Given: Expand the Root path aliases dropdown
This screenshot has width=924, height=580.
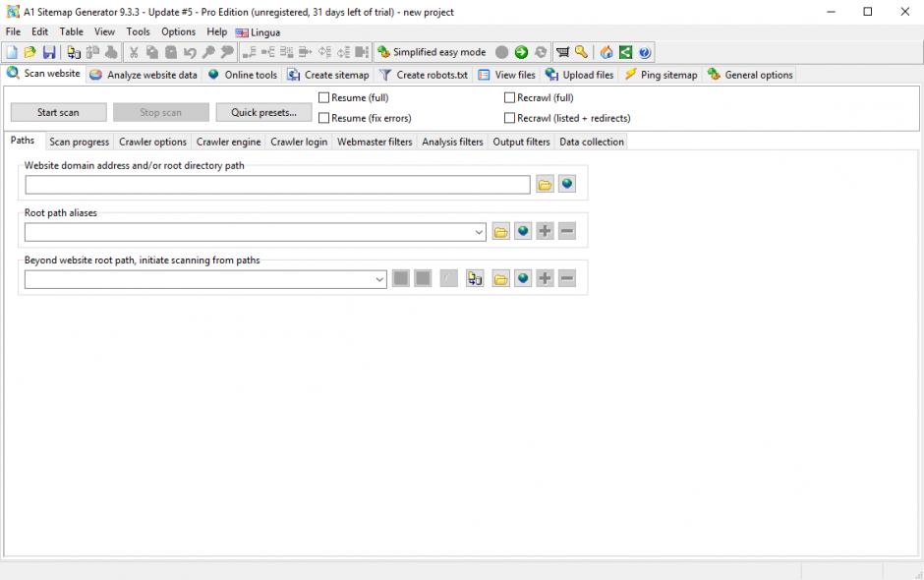Looking at the screenshot, I should [479, 232].
